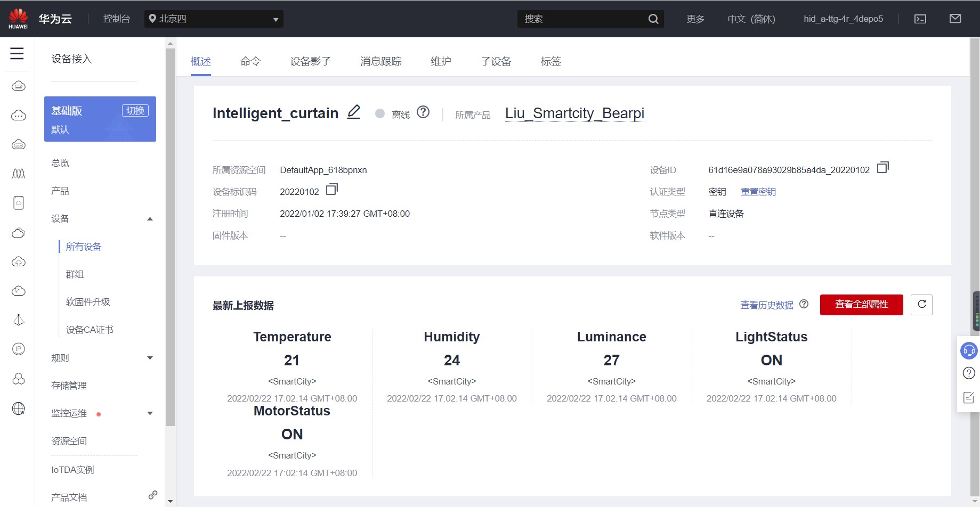Click the help icon beside 离线 status
Viewport: 980px width, 507px height.
(423, 112)
